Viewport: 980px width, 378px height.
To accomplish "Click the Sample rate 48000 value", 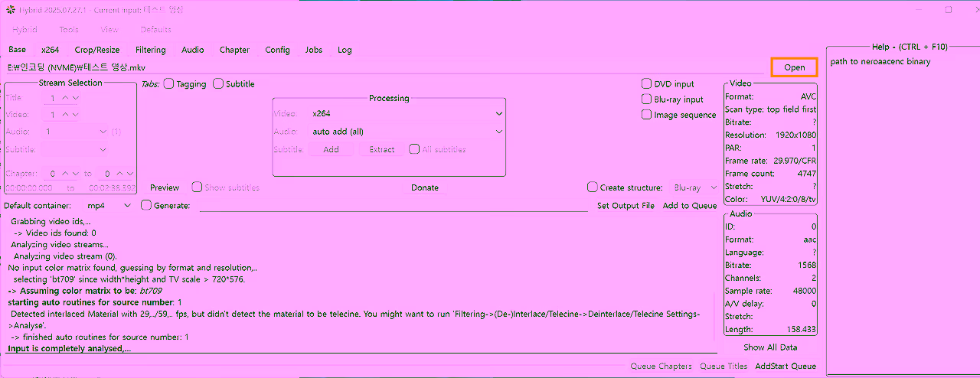I will coord(804,292).
